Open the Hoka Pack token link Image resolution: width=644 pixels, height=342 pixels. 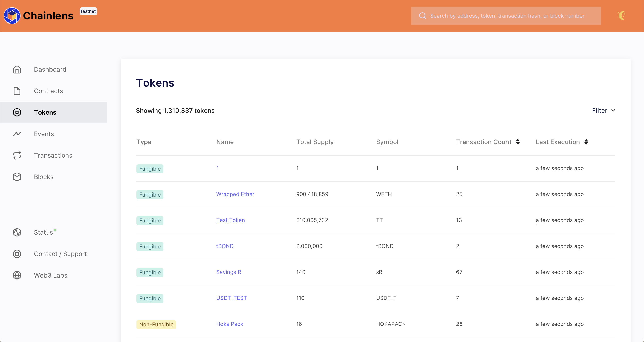click(229, 324)
